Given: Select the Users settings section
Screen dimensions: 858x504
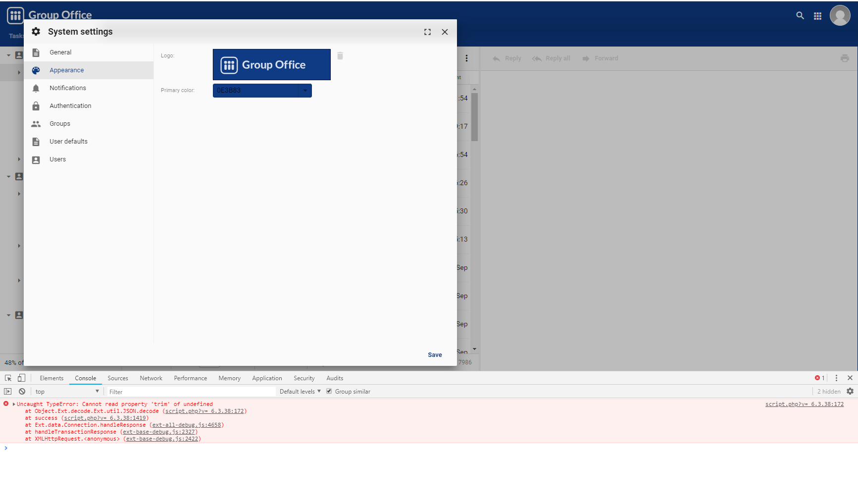Looking at the screenshot, I should pos(57,159).
